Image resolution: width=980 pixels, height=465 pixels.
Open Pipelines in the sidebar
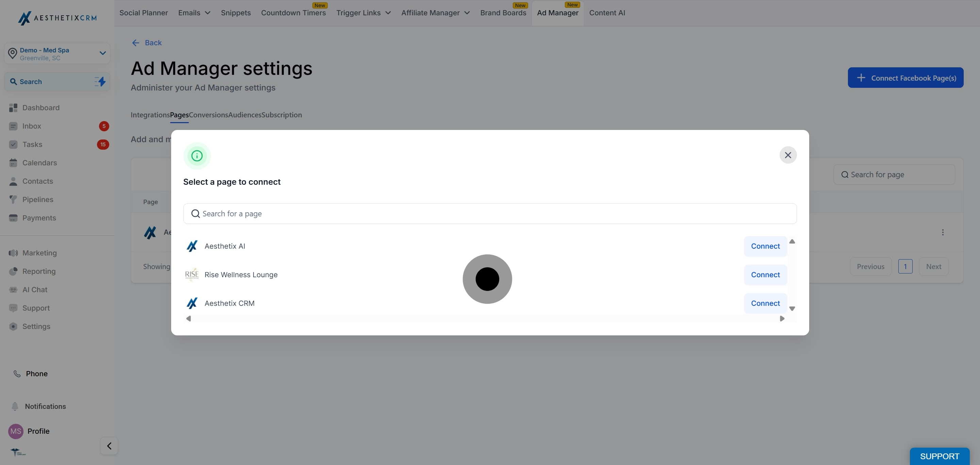pyautogui.click(x=38, y=200)
